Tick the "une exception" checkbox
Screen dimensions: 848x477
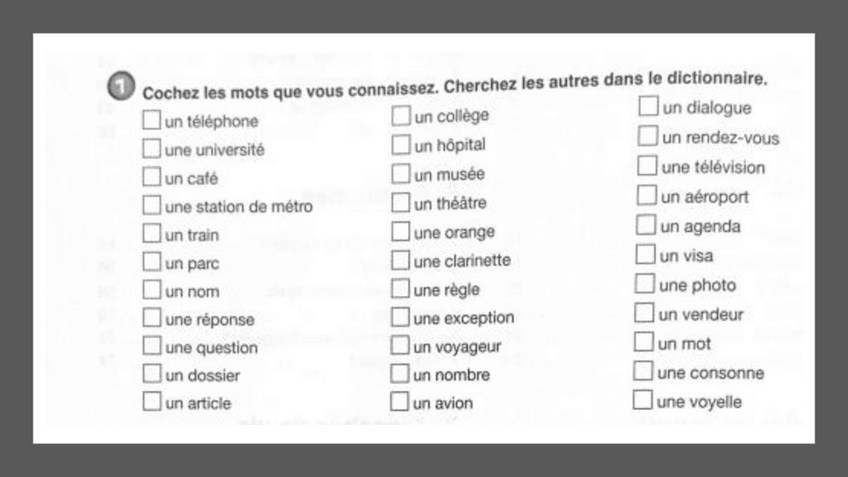[400, 318]
